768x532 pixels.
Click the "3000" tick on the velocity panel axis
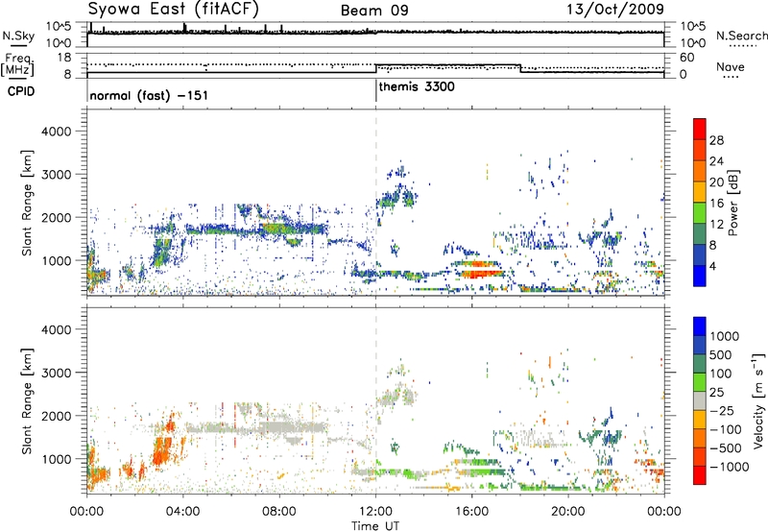[x=56, y=373]
